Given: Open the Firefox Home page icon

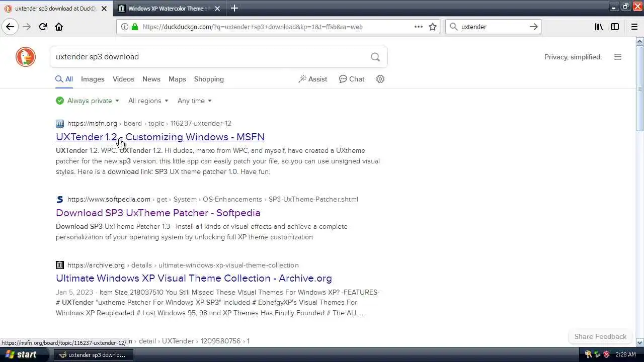Looking at the screenshot, I should point(59,27).
